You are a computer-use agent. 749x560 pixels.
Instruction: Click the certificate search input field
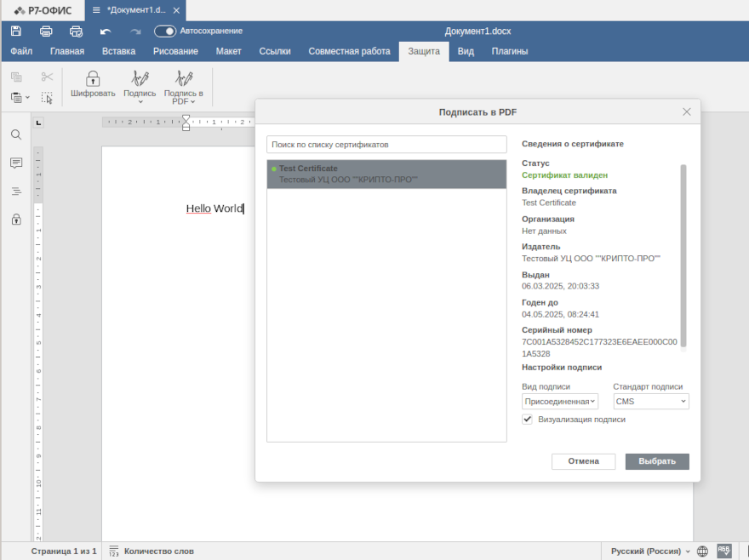coord(386,145)
